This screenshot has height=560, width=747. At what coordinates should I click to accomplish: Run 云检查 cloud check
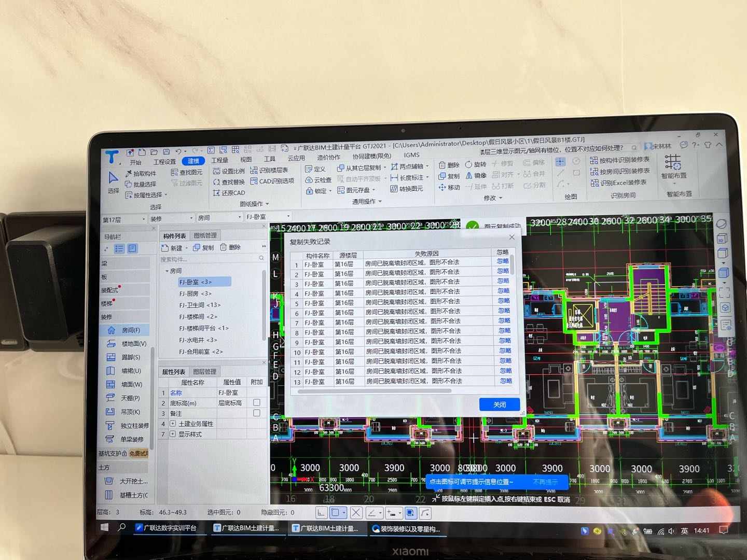click(x=319, y=180)
